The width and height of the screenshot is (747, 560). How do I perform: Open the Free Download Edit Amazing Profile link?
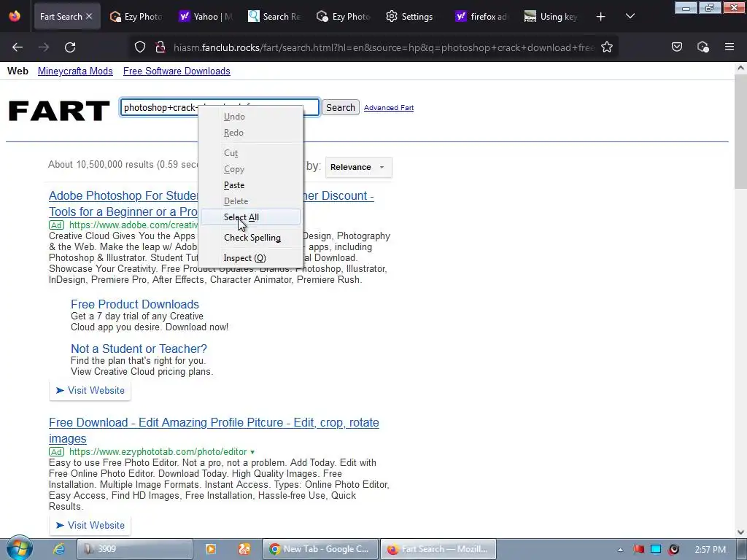(214, 430)
